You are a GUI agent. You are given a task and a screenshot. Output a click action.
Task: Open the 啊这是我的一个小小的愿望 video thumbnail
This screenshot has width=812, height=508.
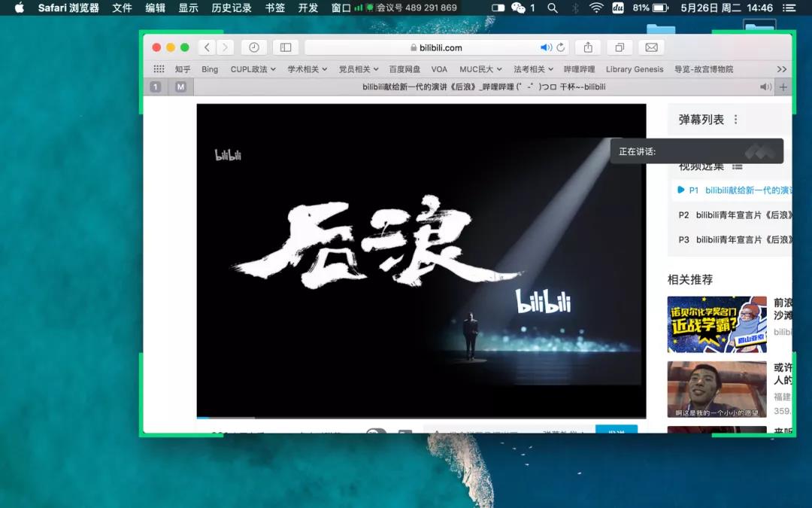[717, 389]
